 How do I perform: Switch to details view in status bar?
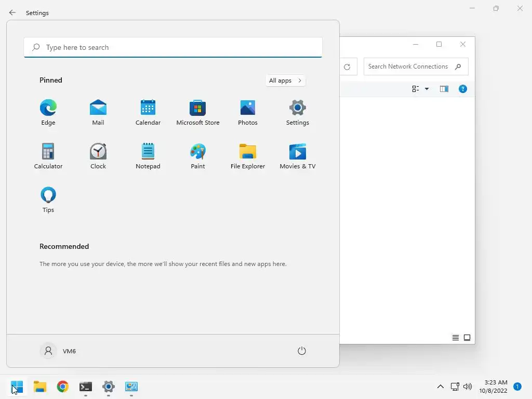click(x=456, y=338)
